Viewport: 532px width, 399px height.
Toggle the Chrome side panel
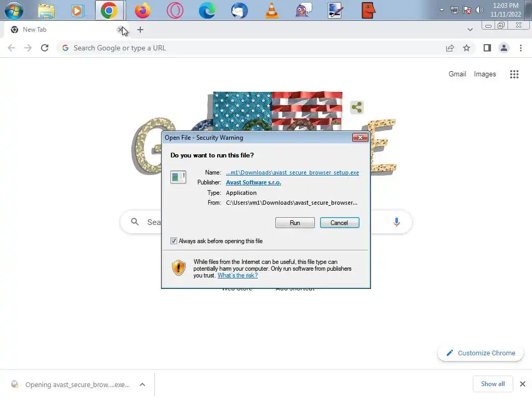click(487, 48)
